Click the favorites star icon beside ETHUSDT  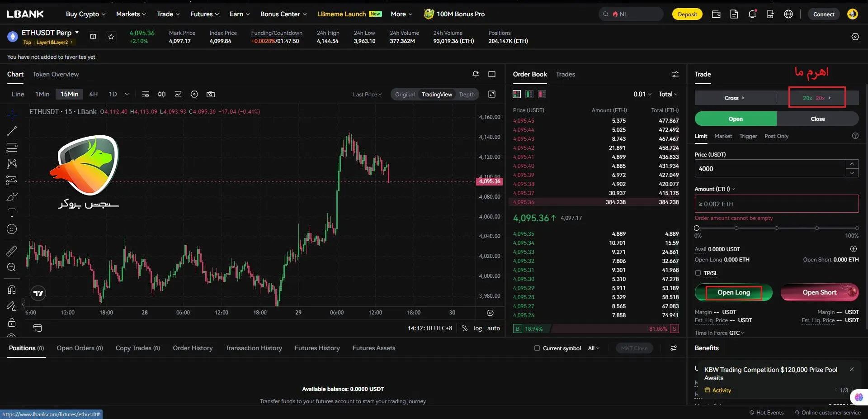[111, 37]
